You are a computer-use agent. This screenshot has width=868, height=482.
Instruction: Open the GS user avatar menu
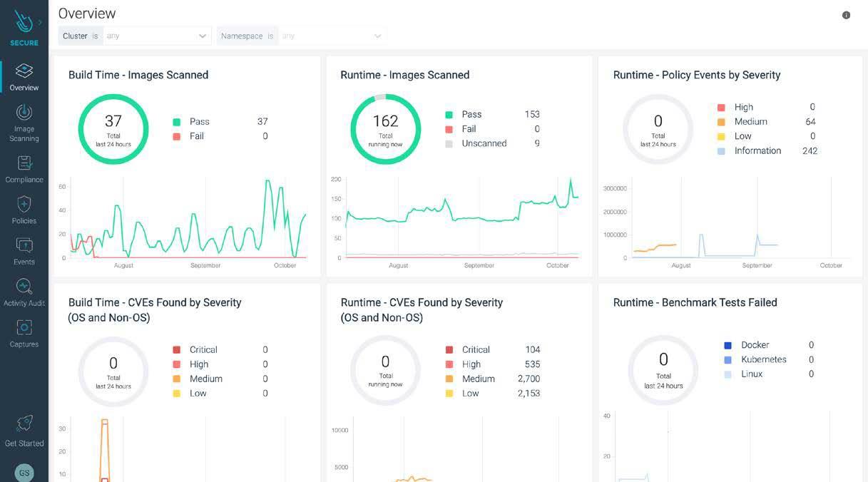[x=24, y=473]
